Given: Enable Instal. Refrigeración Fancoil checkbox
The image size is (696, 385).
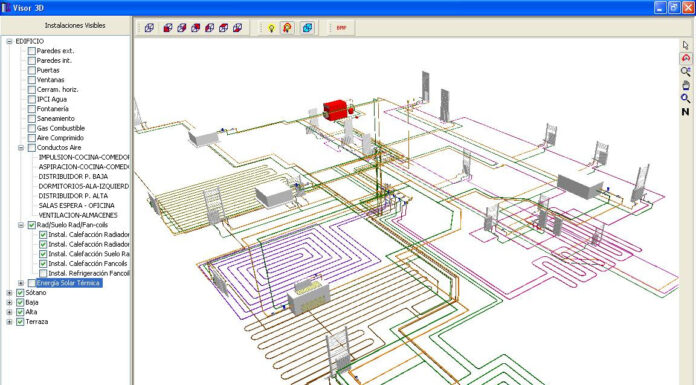Looking at the screenshot, I should coord(43,274).
